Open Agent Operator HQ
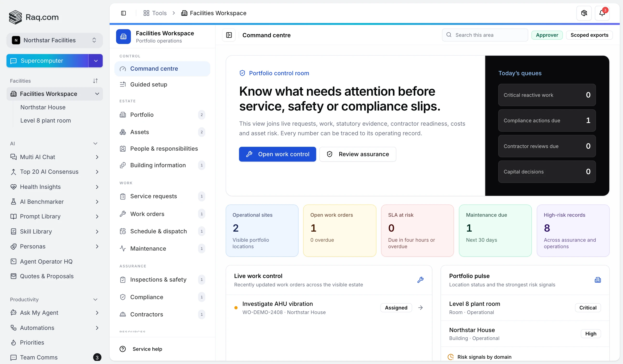The height and width of the screenshot is (364, 623). 55,261
